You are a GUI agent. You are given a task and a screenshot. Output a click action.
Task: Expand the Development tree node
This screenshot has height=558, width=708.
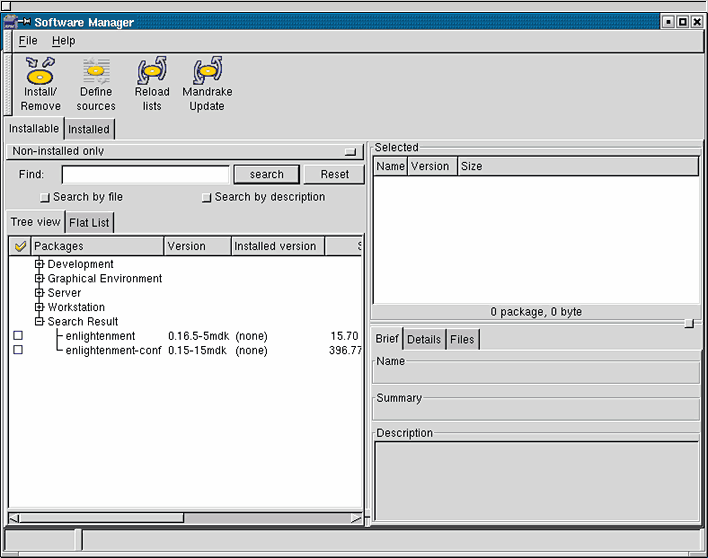[x=39, y=264]
